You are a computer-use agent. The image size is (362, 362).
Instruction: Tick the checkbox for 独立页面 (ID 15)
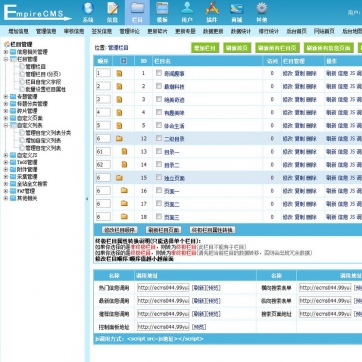click(159, 177)
